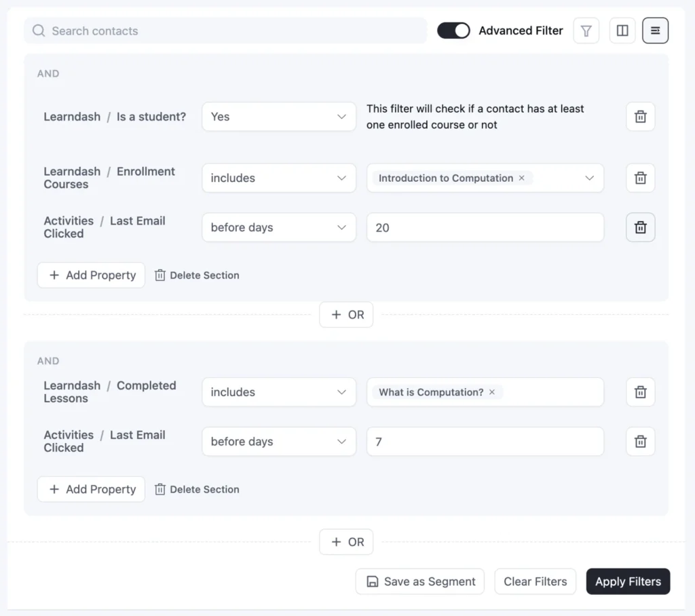Delete the 'Is a student?' filter row
Viewport: 695px width, 616px height.
click(641, 117)
